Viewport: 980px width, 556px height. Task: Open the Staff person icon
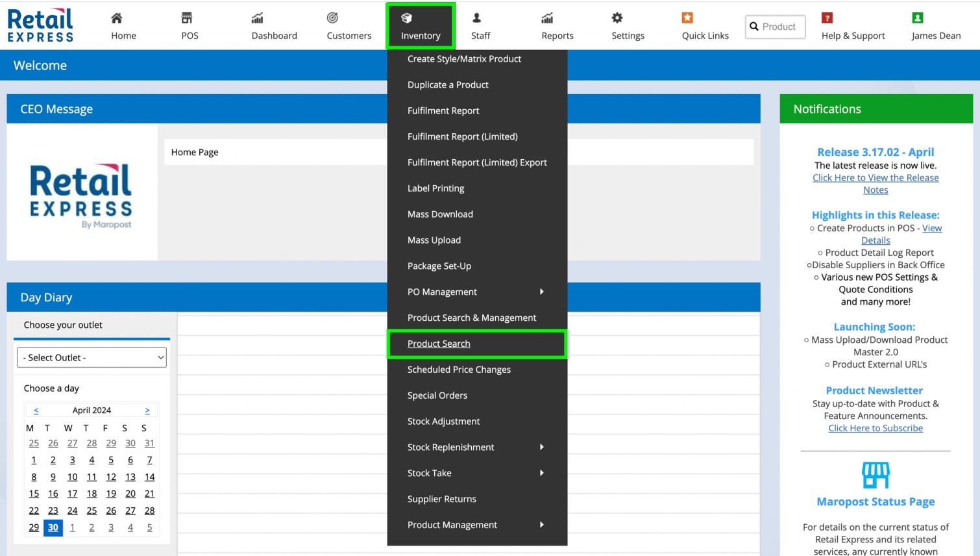click(x=477, y=18)
